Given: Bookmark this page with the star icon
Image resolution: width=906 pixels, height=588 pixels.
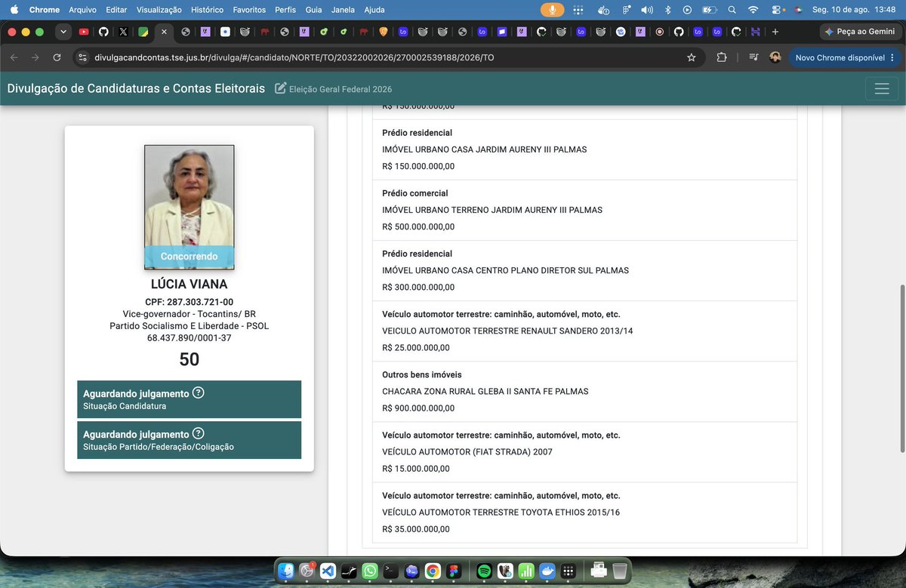Looking at the screenshot, I should [x=691, y=57].
